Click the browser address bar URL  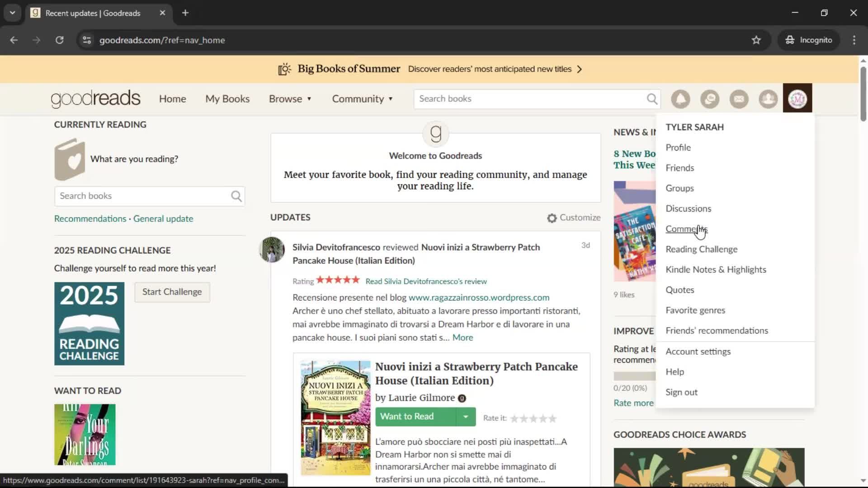tap(162, 40)
